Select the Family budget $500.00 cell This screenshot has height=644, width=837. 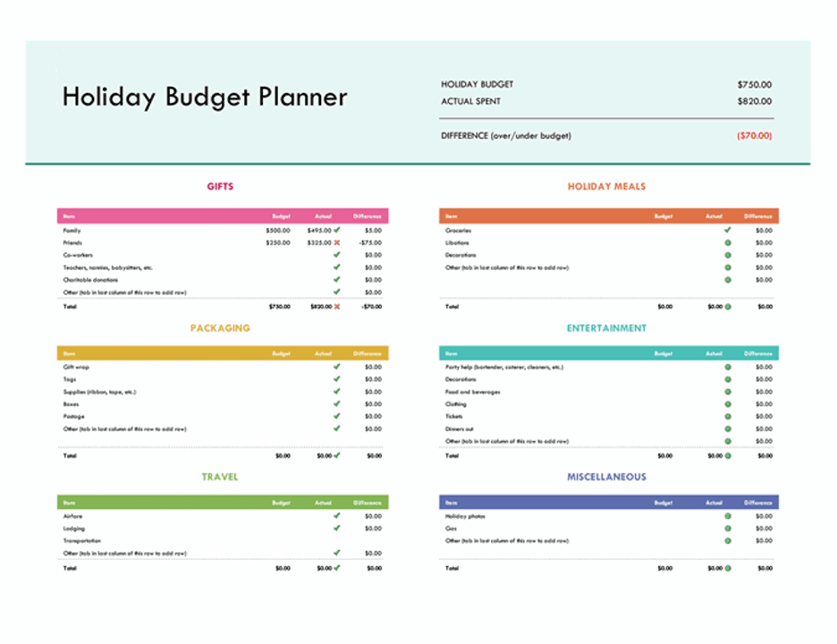tap(278, 231)
